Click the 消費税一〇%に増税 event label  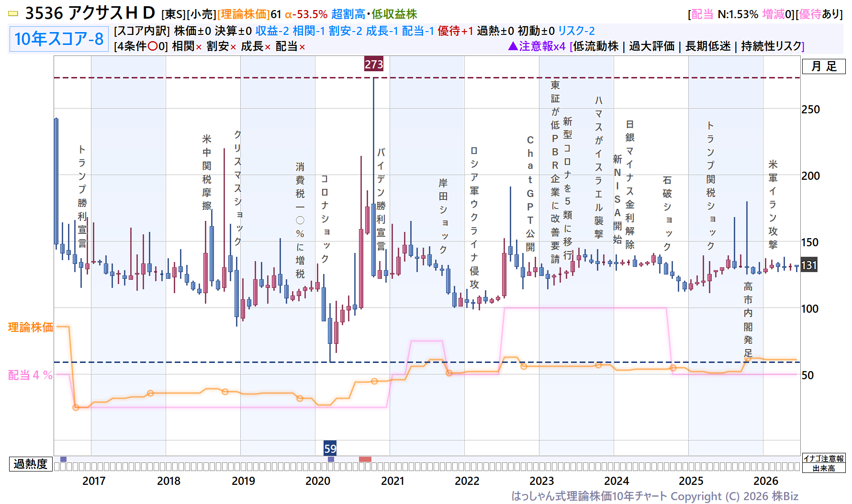300,220
